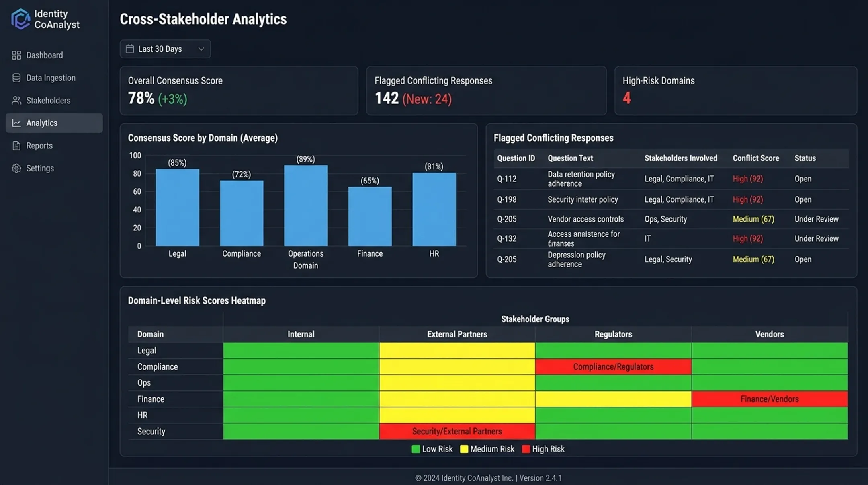The height and width of the screenshot is (485, 868).
Task: Select question ID Q-132
Action: [507, 238]
